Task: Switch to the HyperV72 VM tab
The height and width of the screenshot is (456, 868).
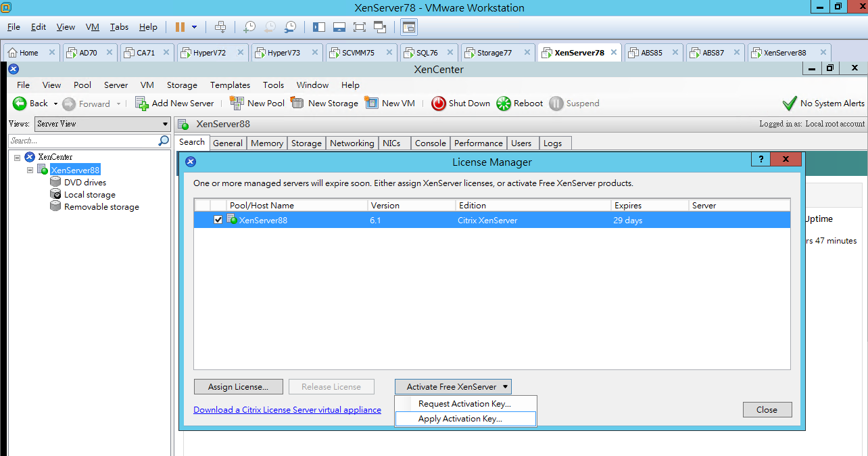Action: [214, 53]
